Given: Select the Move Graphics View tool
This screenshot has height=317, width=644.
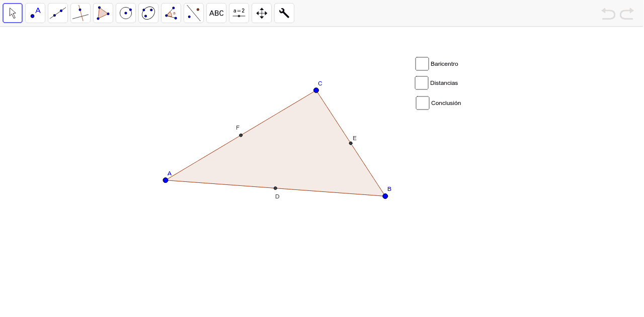Looking at the screenshot, I should tap(262, 13).
